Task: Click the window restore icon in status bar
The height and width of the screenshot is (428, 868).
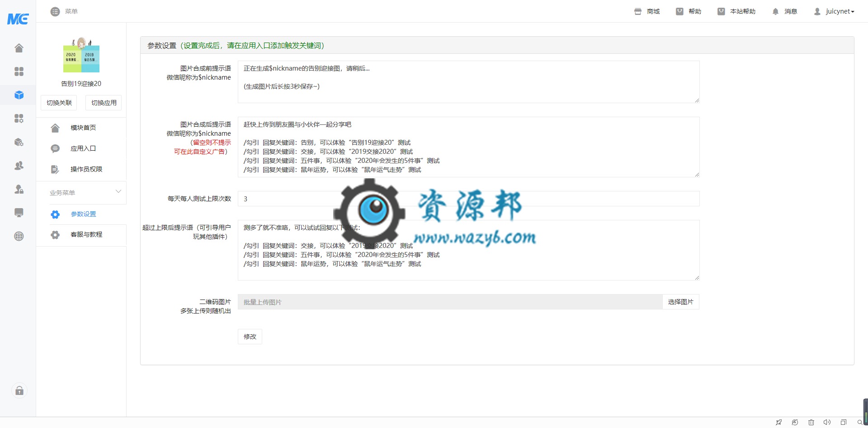Action: pos(843,422)
